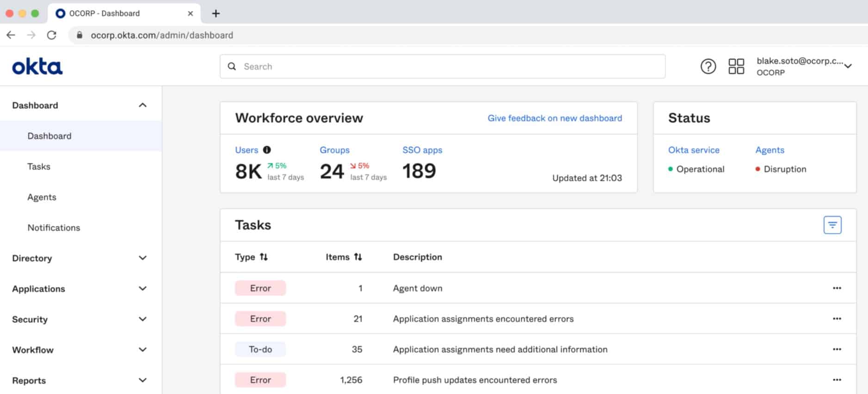This screenshot has height=394, width=868.
Task: Click the 189 SSO apps count
Action: coord(419,171)
